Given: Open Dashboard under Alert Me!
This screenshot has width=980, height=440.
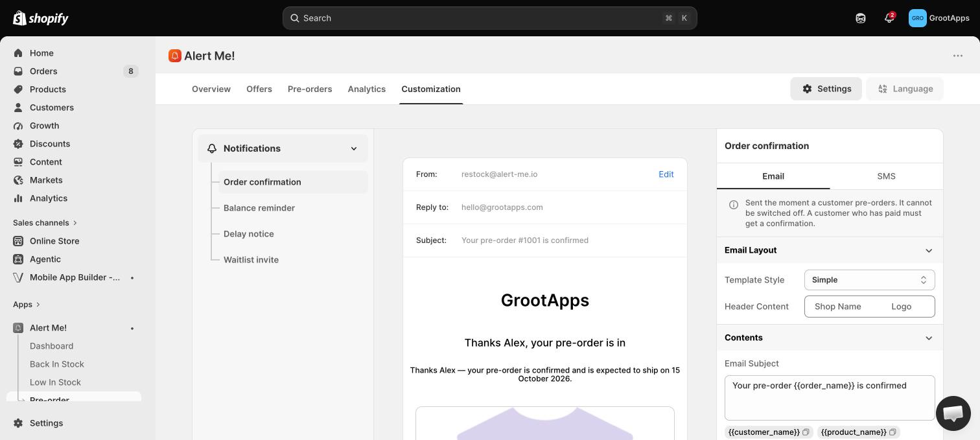Looking at the screenshot, I should [x=52, y=346].
